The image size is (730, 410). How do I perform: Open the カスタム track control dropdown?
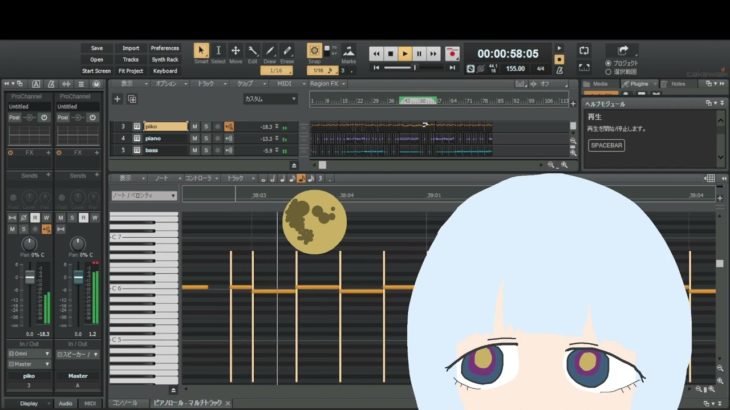pyautogui.click(x=270, y=99)
